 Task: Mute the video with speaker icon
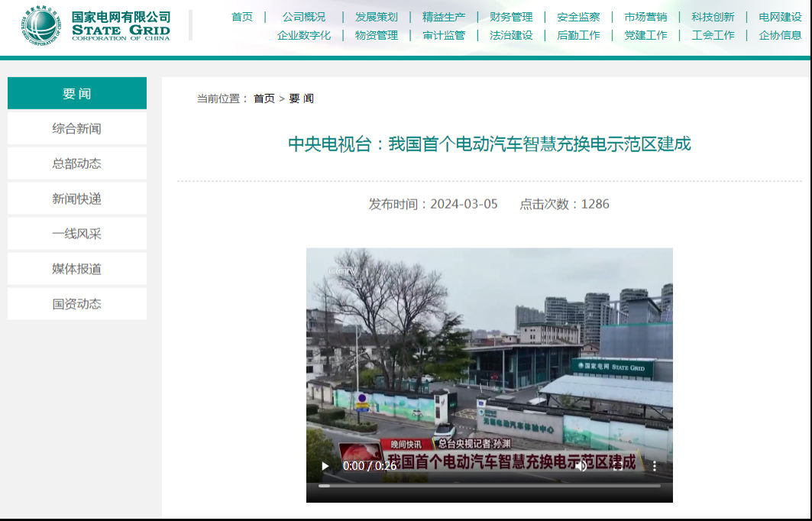click(x=581, y=466)
